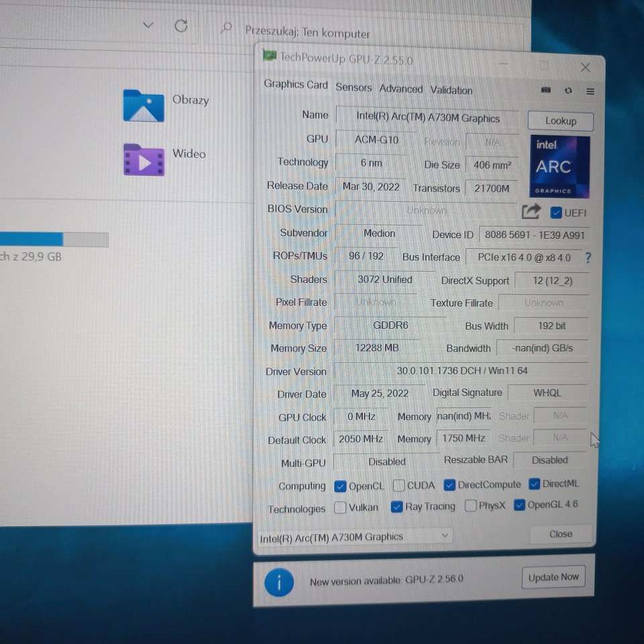This screenshot has height=644, width=644.
Task: Click the Shaders value 3072 Unified
Action: (385, 280)
